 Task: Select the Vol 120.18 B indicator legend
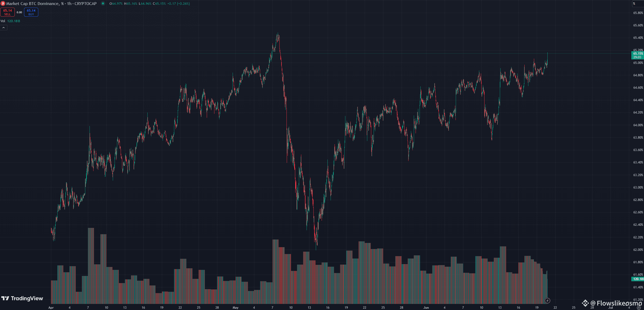10,21
